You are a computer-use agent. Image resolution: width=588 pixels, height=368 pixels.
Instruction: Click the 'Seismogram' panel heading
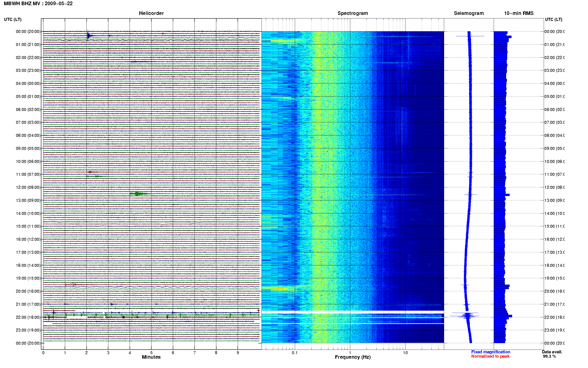point(469,13)
